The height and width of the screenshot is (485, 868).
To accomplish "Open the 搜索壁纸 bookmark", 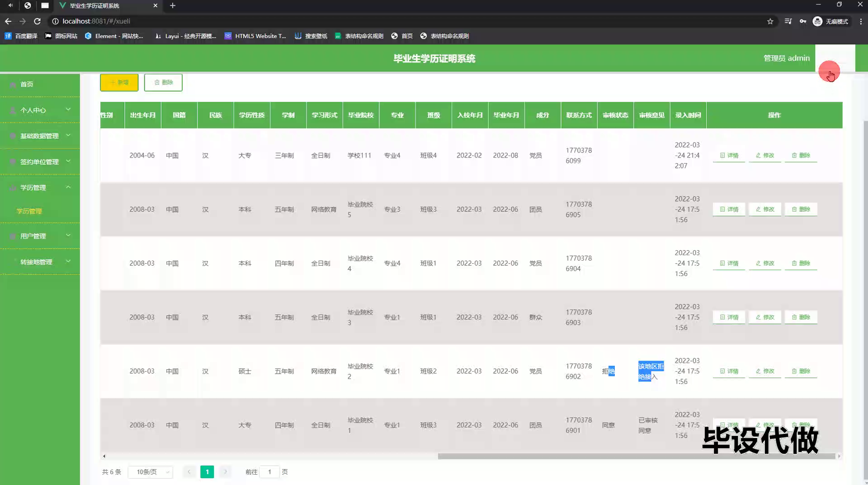I will [x=311, y=36].
